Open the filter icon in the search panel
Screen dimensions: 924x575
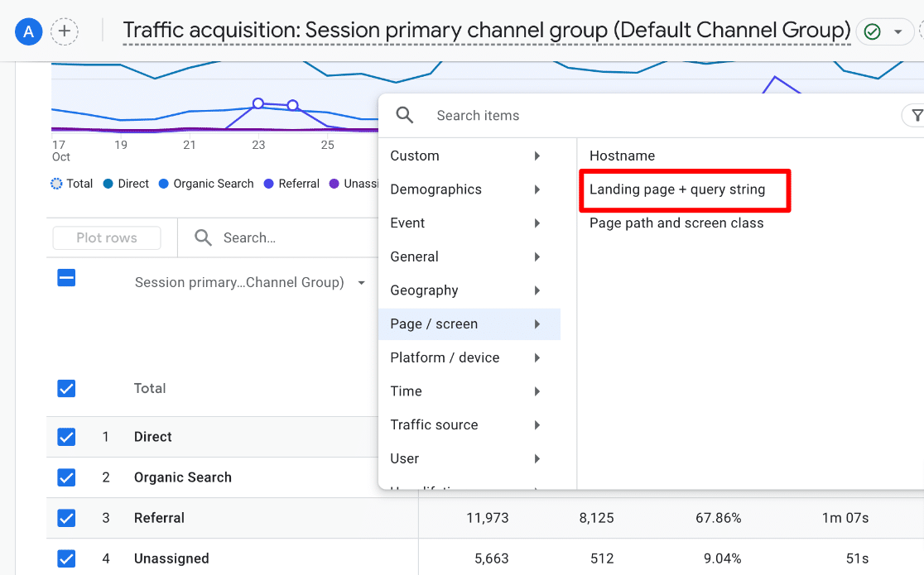click(x=915, y=116)
